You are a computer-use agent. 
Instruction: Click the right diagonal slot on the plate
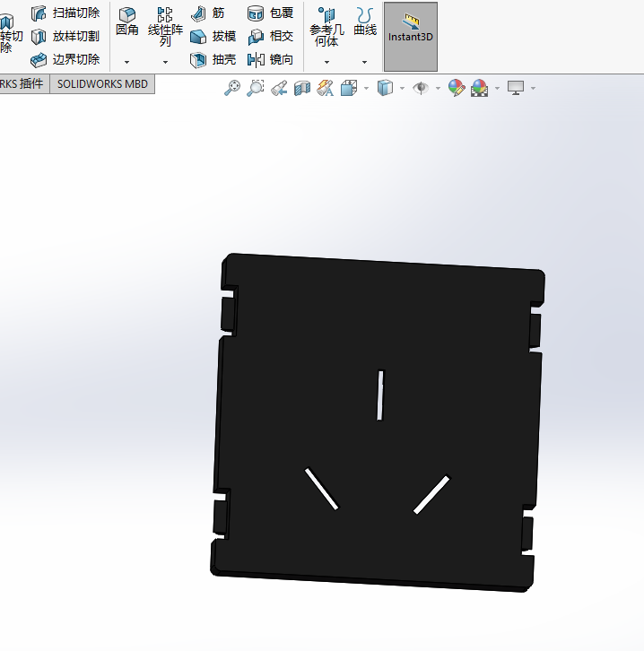pos(431,494)
